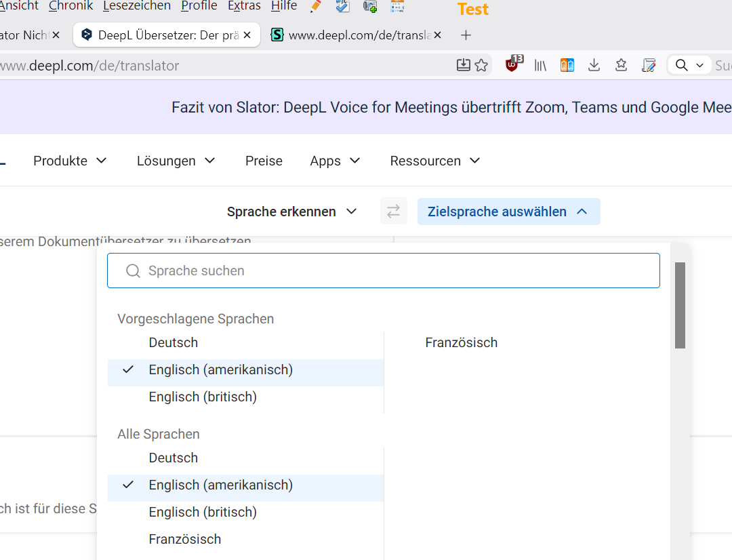Click the install/save page icon in the address bar

click(463, 65)
